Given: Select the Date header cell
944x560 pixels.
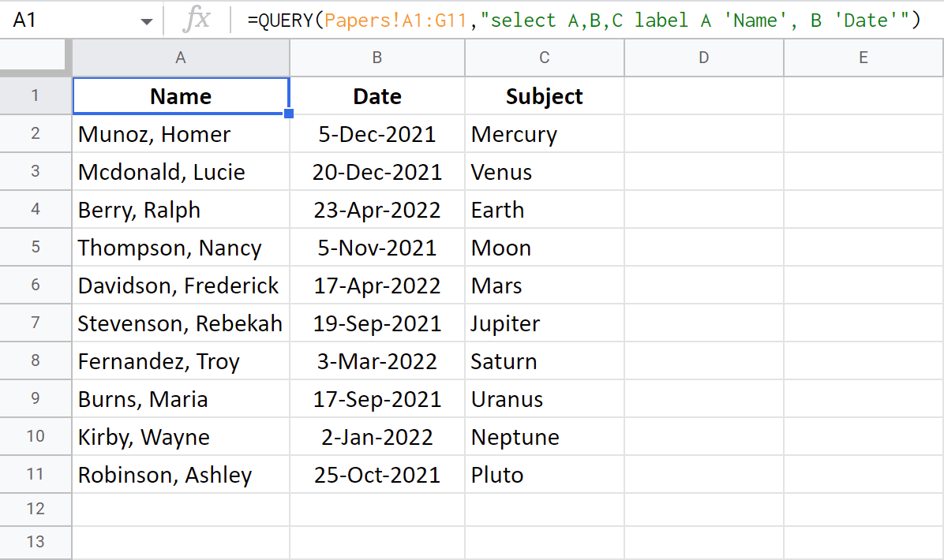Looking at the screenshot, I should (x=376, y=95).
